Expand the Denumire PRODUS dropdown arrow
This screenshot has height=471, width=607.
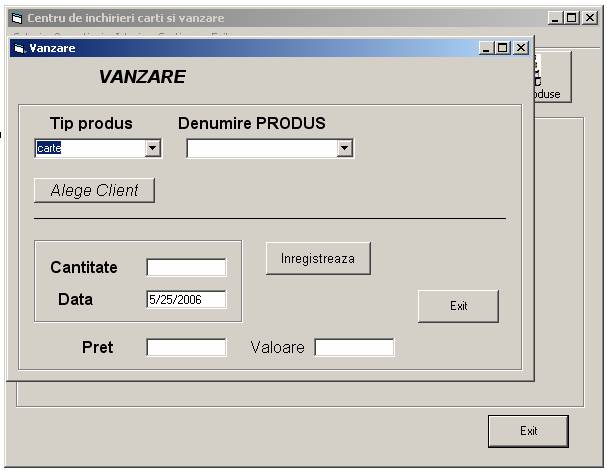[344, 148]
